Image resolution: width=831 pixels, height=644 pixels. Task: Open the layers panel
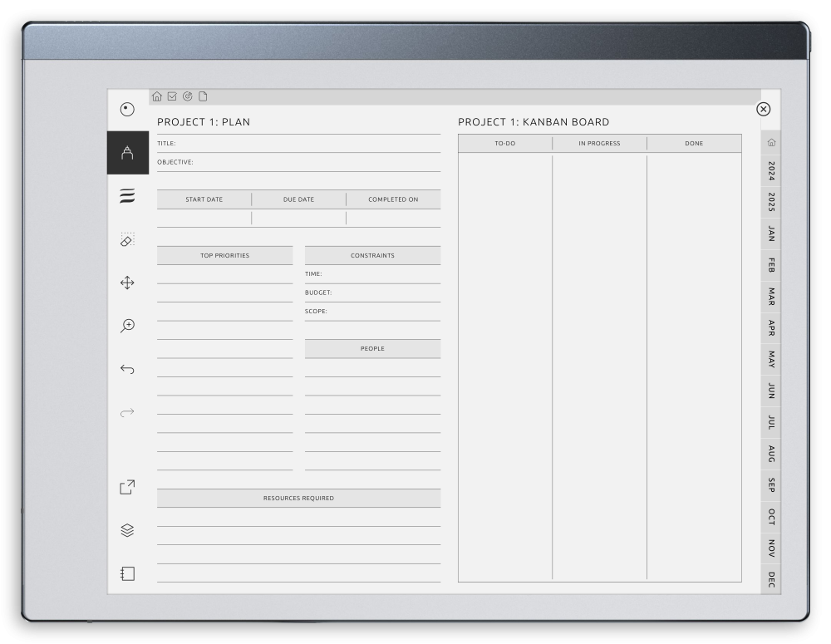[127, 530]
